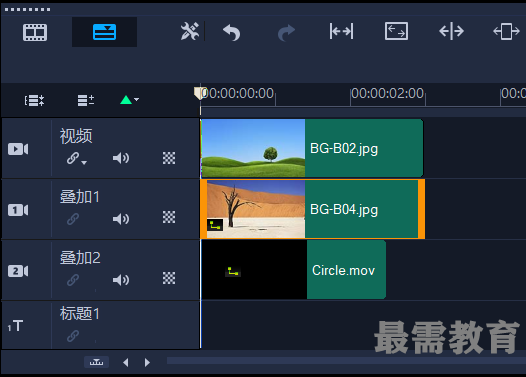Screen dimensions: 526x377
Task: Mute the 视频 track audio
Action: pyautogui.click(x=121, y=158)
